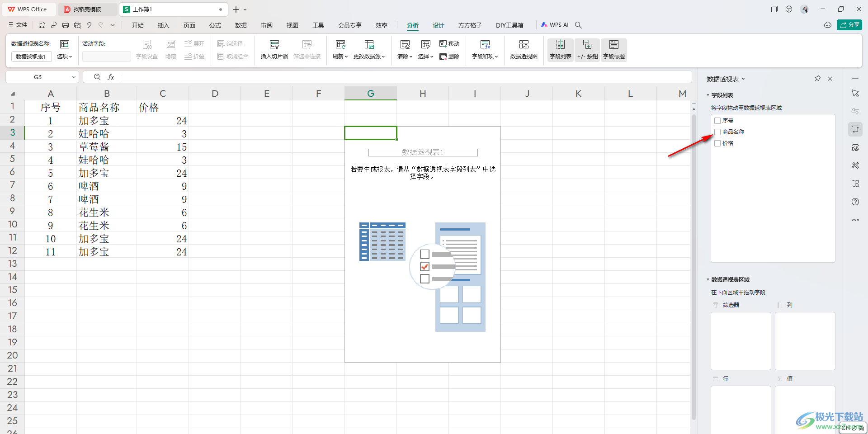Check the 价格 field checkbox

[x=717, y=143]
